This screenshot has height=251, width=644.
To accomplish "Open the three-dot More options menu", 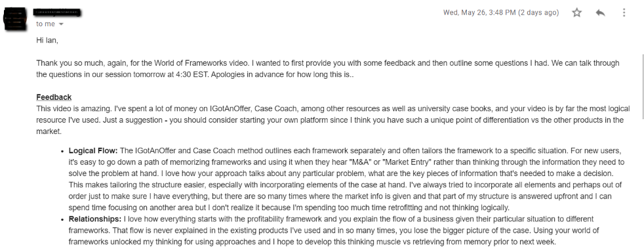I will click(624, 12).
